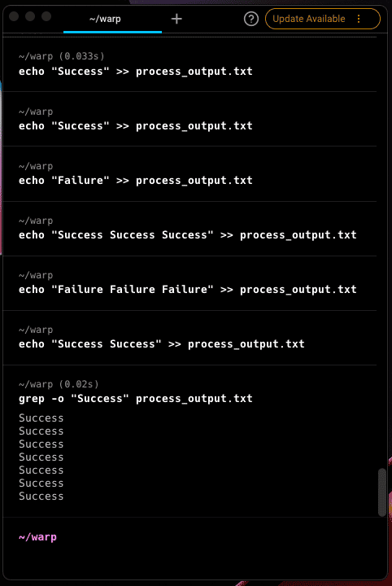Select the grep -o "Success" command block
Screen dimensions: 392x586
189,441
